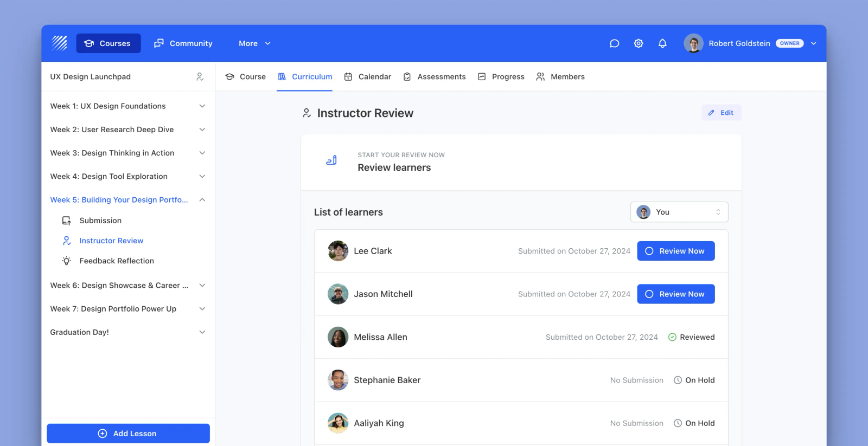Click the Review learners heading
Screen dimensions: 868x446
394,167
